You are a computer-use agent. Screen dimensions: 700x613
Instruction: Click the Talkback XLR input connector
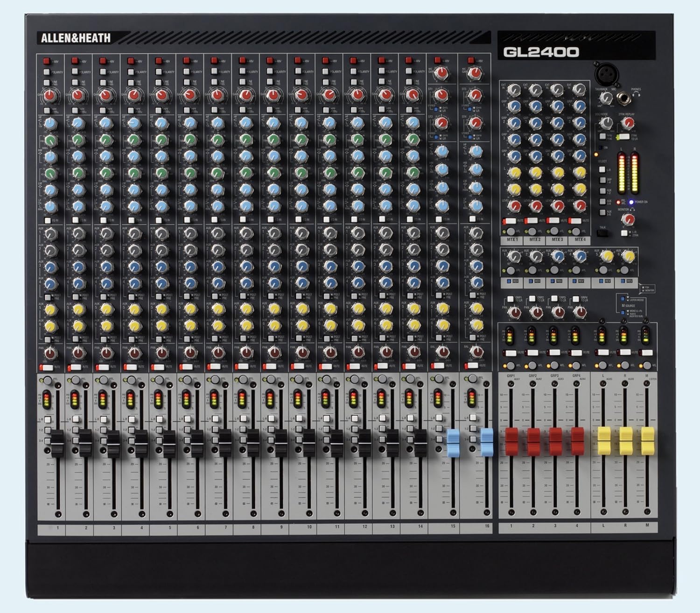pos(606,74)
